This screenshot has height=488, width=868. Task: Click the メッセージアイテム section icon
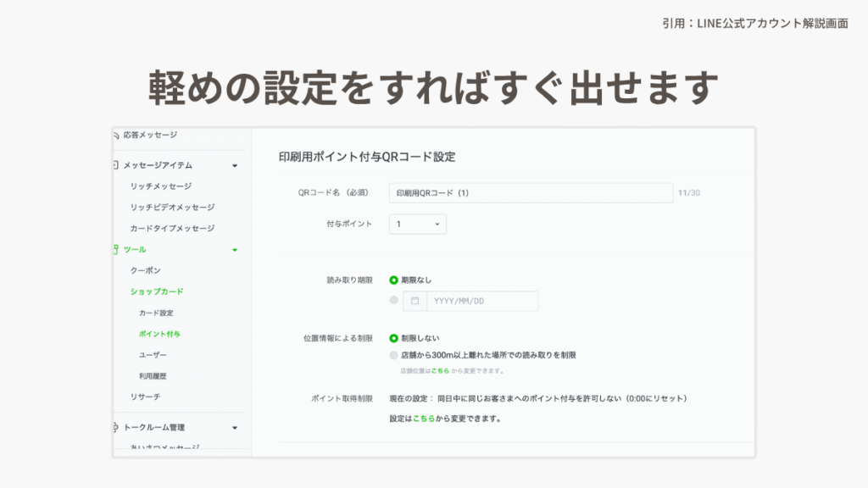click(116, 165)
